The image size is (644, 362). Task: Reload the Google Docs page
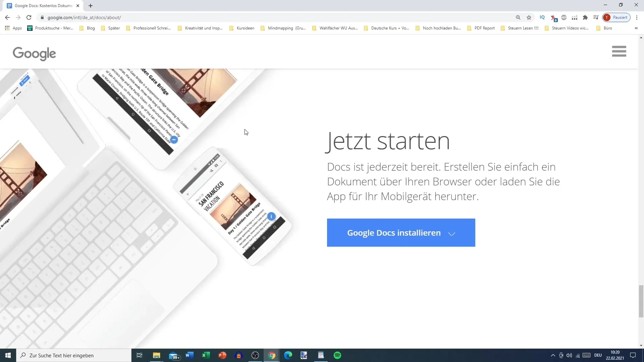pos(29,17)
